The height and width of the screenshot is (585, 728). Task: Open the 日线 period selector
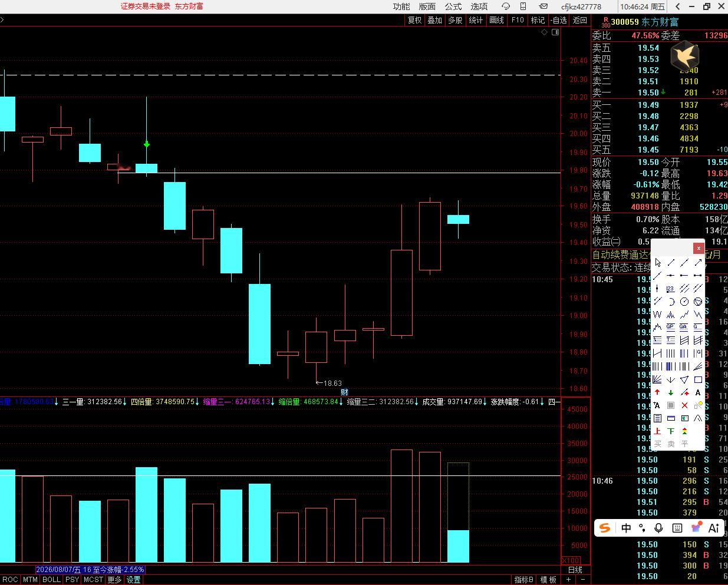point(575,570)
